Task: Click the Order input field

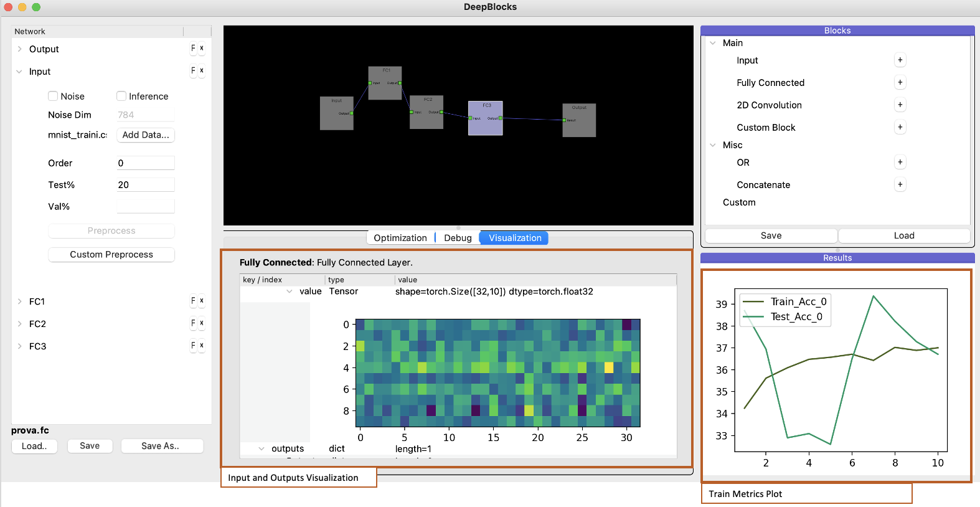Action: pyautogui.click(x=145, y=163)
